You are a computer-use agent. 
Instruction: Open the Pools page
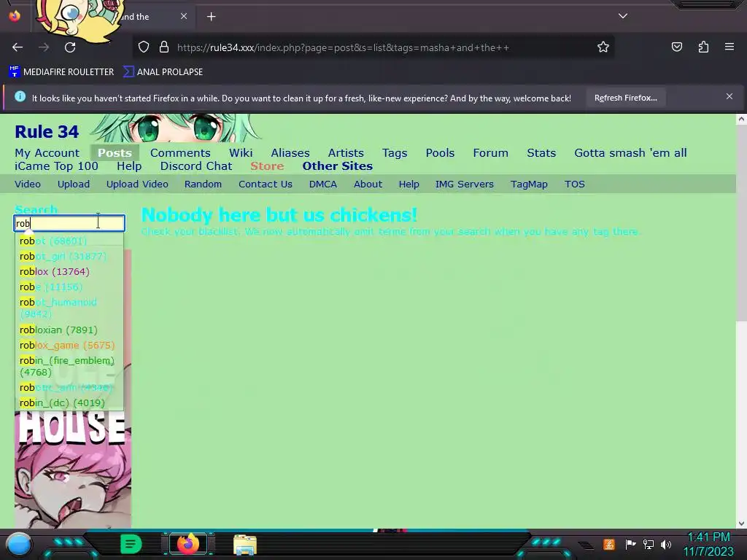[x=440, y=153]
